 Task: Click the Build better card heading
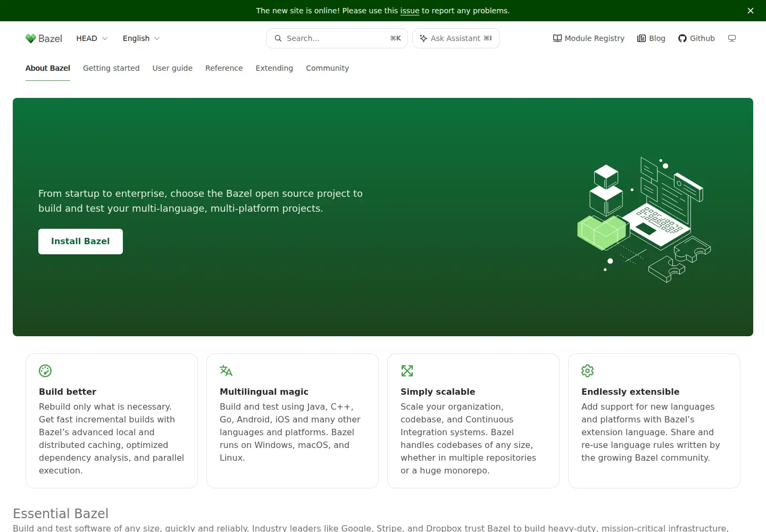tap(68, 392)
